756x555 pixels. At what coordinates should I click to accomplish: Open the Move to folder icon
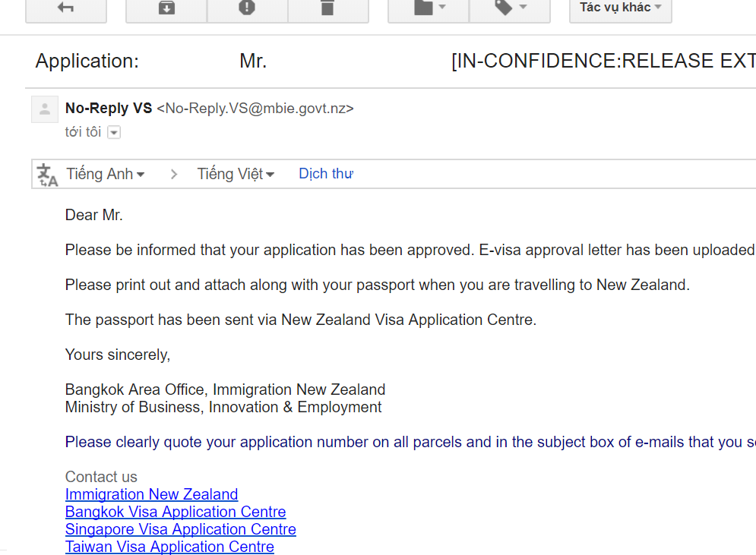coord(429,8)
